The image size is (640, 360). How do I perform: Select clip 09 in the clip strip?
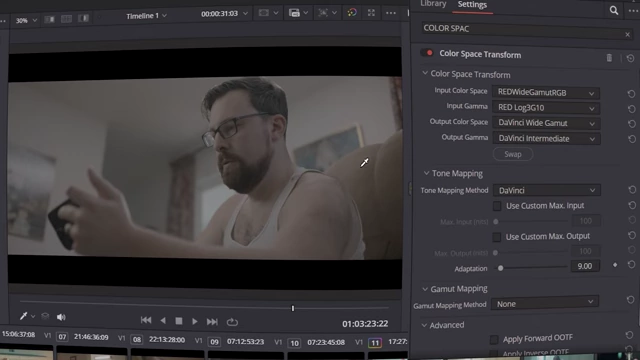(214, 342)
